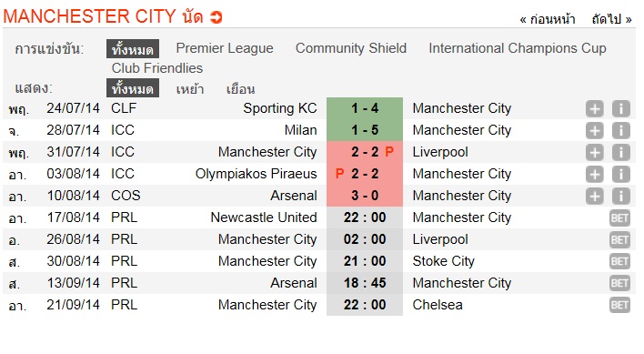This screenshot has height=354, width=644.
Task: Select ทั้งหมด under the แสดง row
Action: click(x=133, y=88)
